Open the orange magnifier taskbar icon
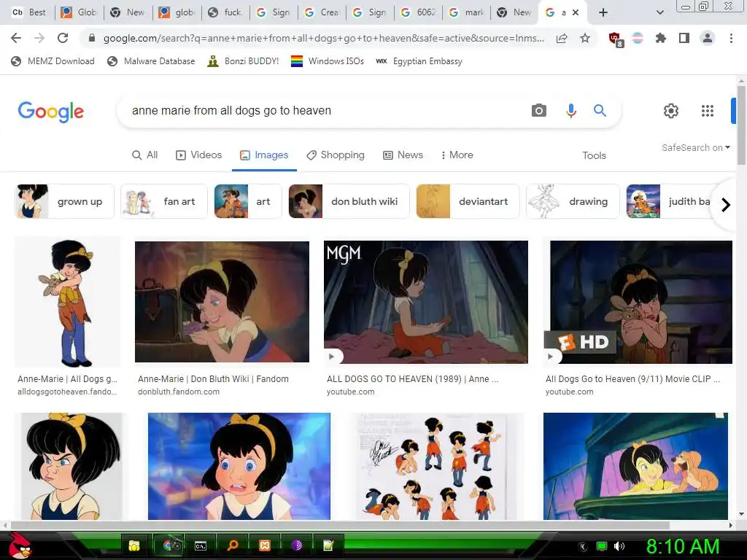This screenshot has width=747, height=560. [x=233, y=545]
